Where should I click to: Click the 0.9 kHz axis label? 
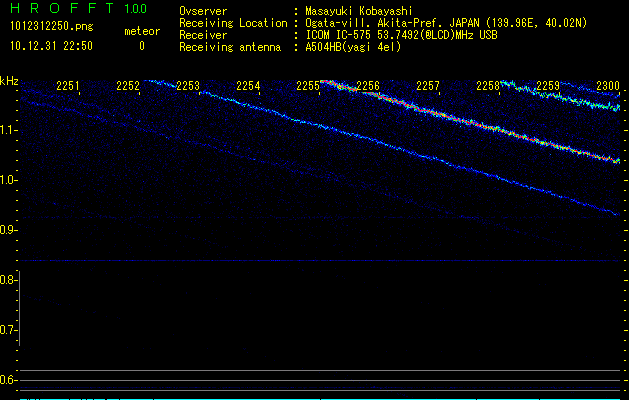[8, 230]
